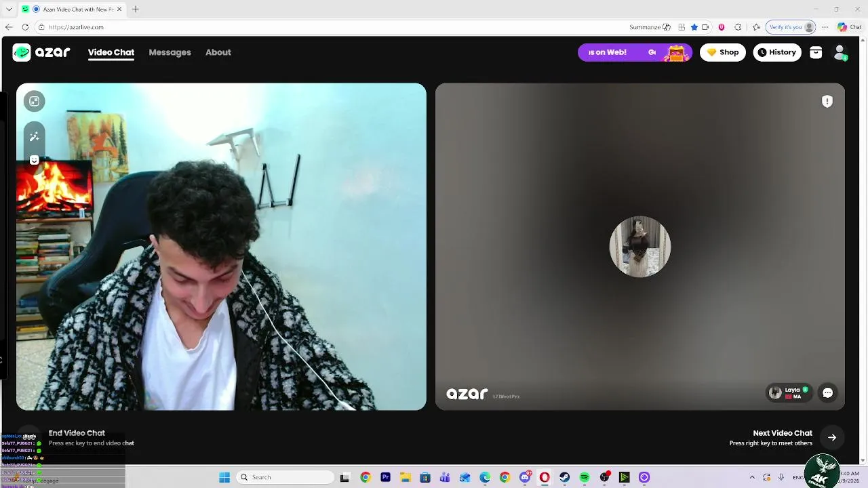This screenshot has height=488, width=868.
Task: Open the magic wand effects tool
Action: tap(34, 136)
